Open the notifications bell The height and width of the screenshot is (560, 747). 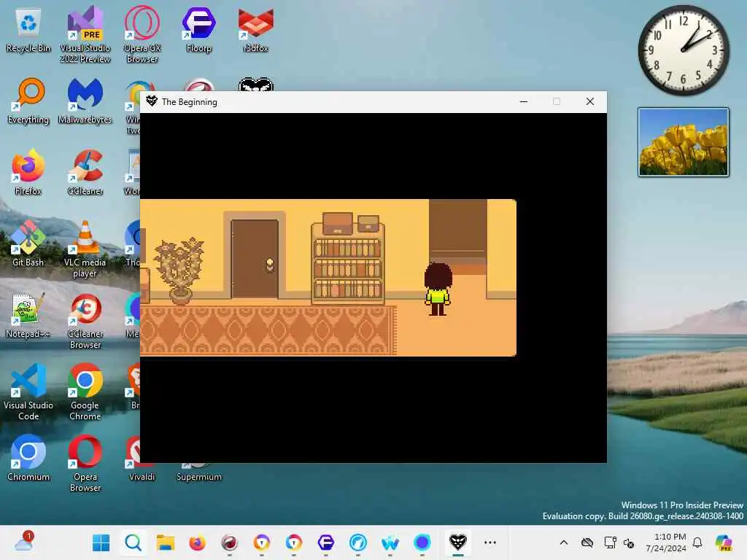point(697,542)
